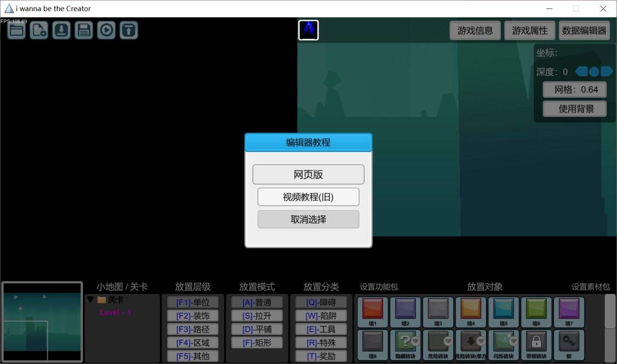Choose 网页版 in tutorial dialog
617x364 pixels.
308,174
